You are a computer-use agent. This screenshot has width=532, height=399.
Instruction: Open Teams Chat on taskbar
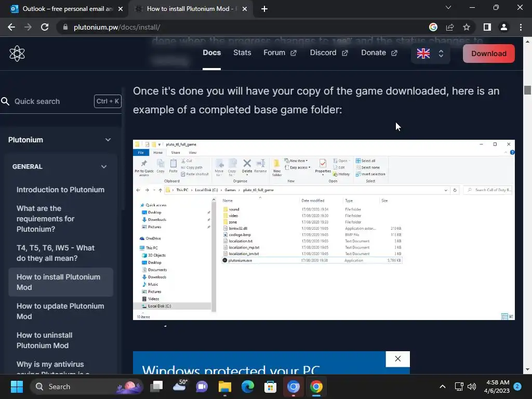(202, 387)
